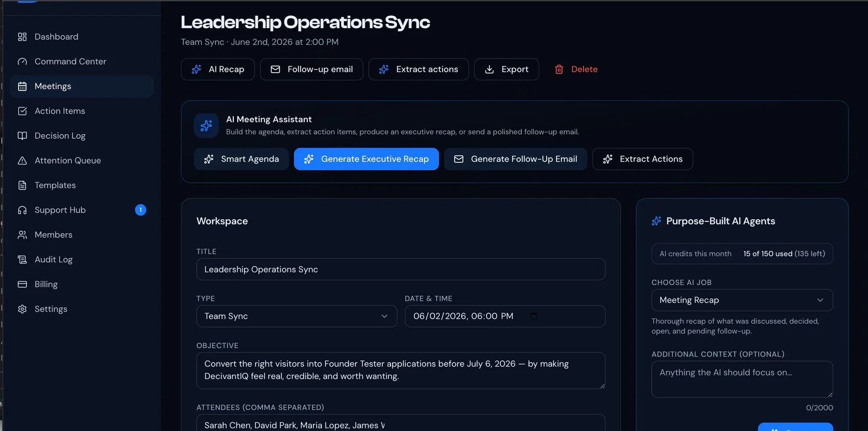The image size is (868, 431).
Task: Click the sparkle icon on Extract actions
Action: point(384,69)
